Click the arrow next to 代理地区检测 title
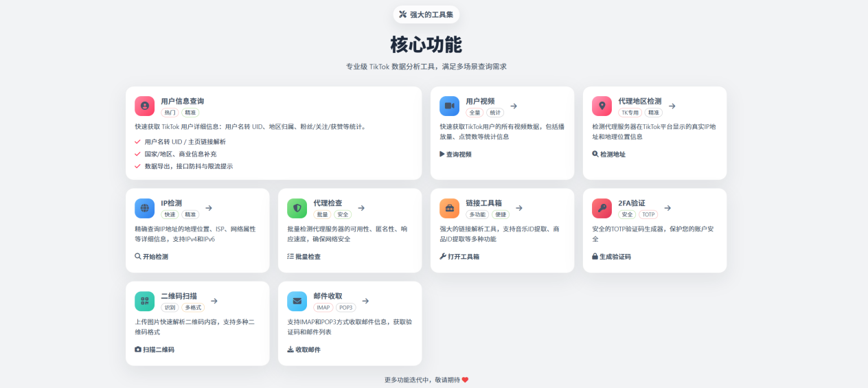 [672, 106]
